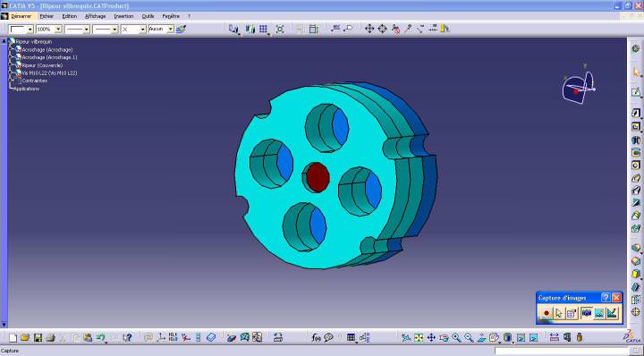Click the Rotate view icon
Image resolution: width=644 pixels, height=356 pixels.
444,337
